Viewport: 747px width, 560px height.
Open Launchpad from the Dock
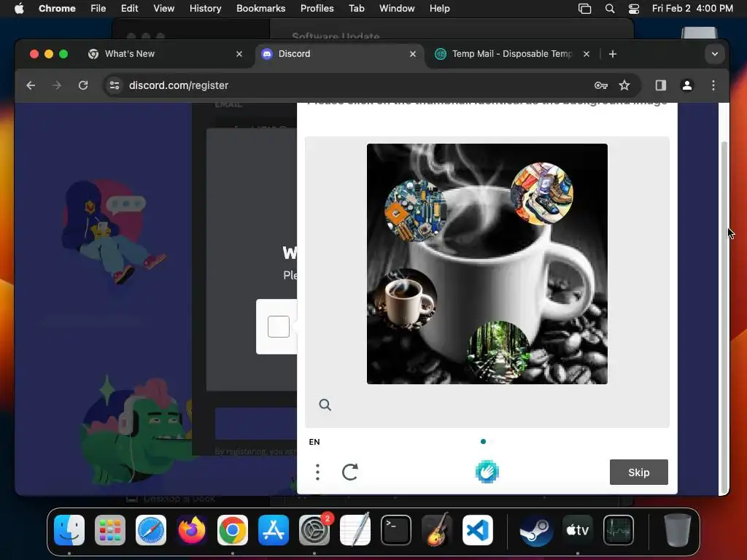pos(110,530)
